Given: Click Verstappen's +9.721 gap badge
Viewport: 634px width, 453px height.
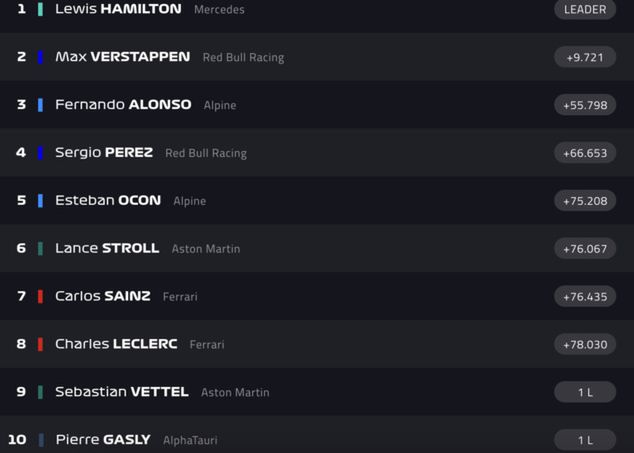Looking at the screenshot, I should (585, 57).
